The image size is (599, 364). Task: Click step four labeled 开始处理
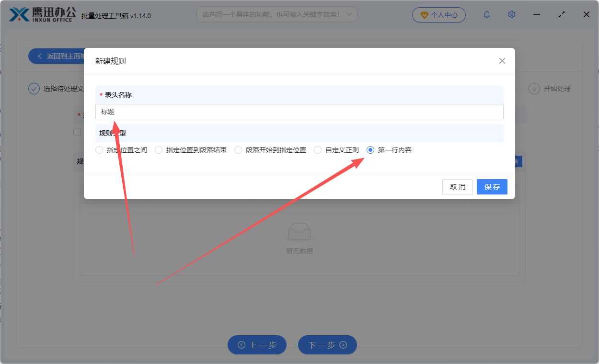point(550,89)
